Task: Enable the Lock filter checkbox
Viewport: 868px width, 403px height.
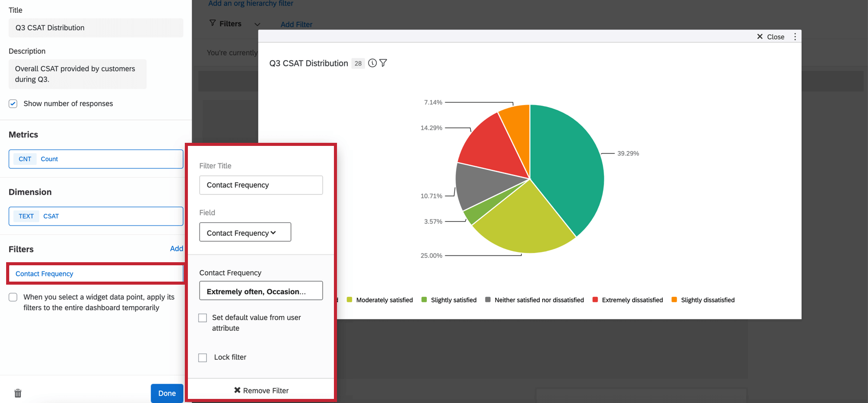Action: click(x=203, y=358)
